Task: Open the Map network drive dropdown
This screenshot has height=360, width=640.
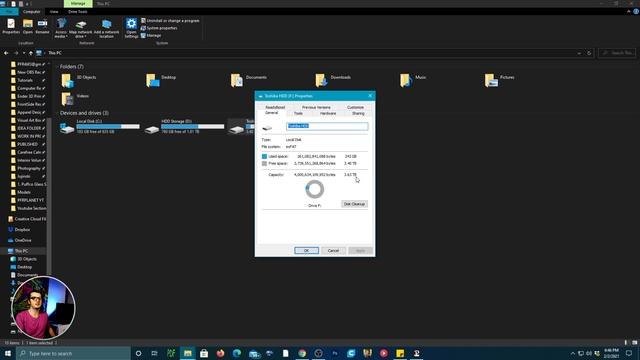Action: pos(80,28)
